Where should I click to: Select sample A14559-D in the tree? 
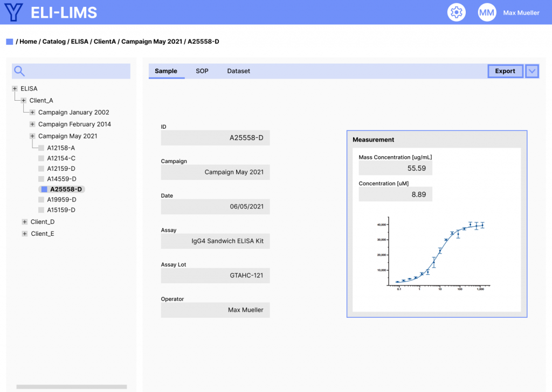tap(61, 179)
